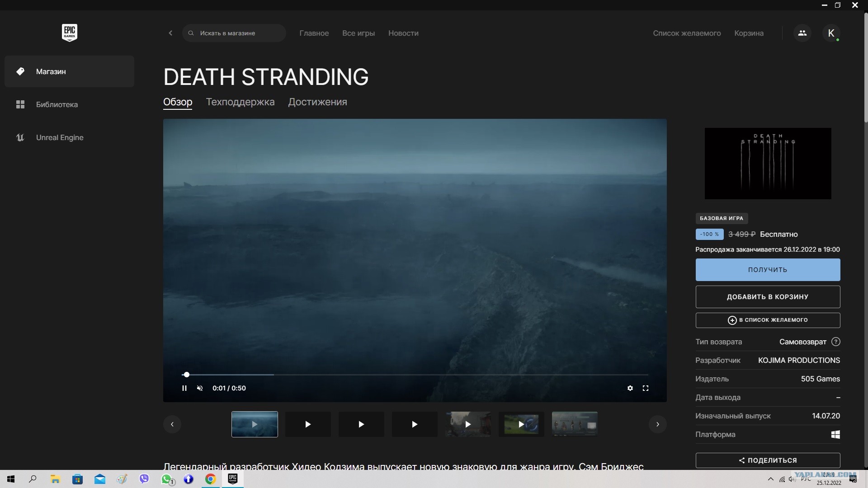Show previous media thumbnails
Image resolution: width=868 pixels, height=488 pixels.
coord(172,424)
